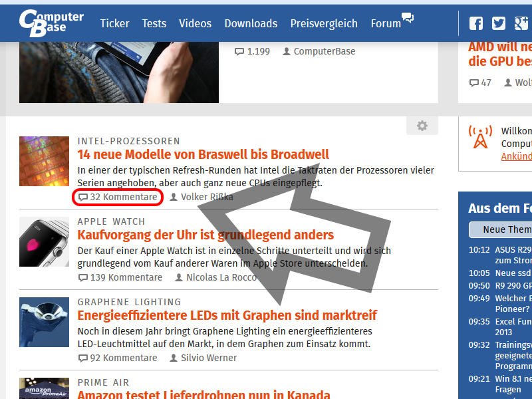Screen dimensions: 532x399
Task: Open the Ankündigung link in welcome box
Action: (517, 156)
